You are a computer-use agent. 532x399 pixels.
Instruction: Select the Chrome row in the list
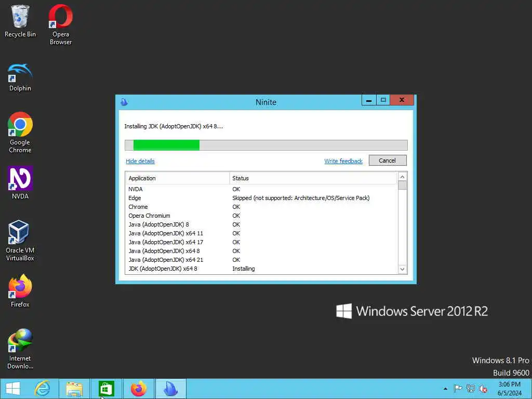(261, 207)
